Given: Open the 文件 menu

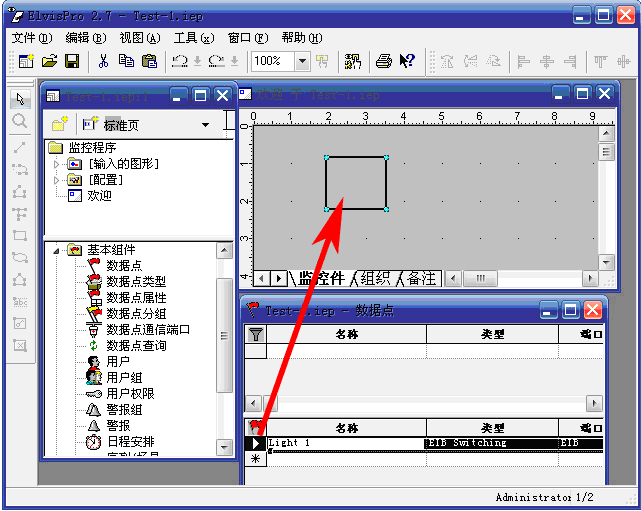Looking at the screenshot, I should tap(31, 38).
